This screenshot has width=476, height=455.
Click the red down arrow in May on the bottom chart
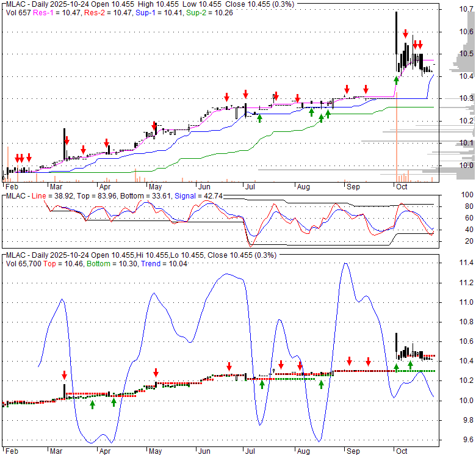click(x=156, y=372)
